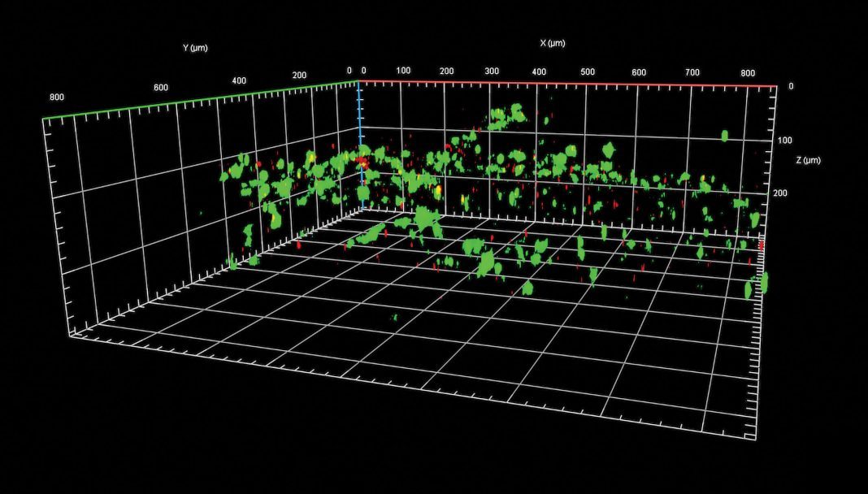
Task: Select the 500 tick label
Action: 588,71
